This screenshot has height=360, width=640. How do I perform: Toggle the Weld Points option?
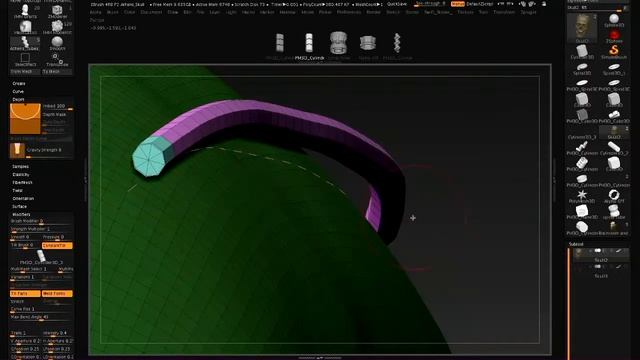(x=57, y=293)
